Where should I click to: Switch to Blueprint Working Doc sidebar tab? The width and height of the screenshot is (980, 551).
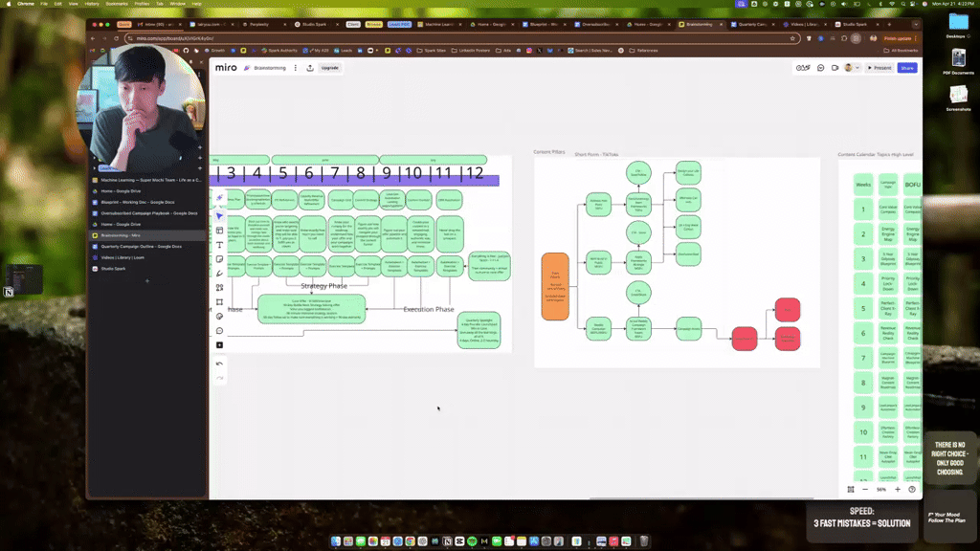click(146, 202)
